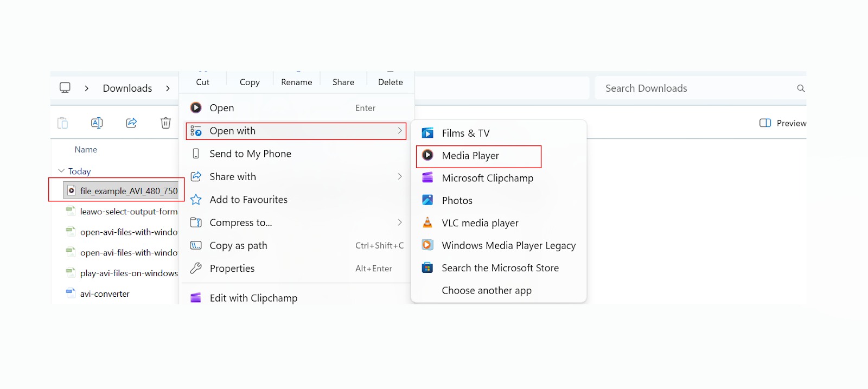Image resolution: width=868 pixels, height=389 pixels.
Task: Click the phone icon for Send to My Phone
Action: (x=196, y=154)
